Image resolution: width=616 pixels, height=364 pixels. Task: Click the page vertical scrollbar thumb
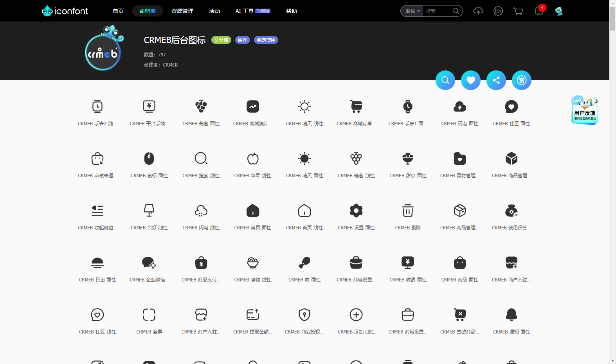(612, 18)
